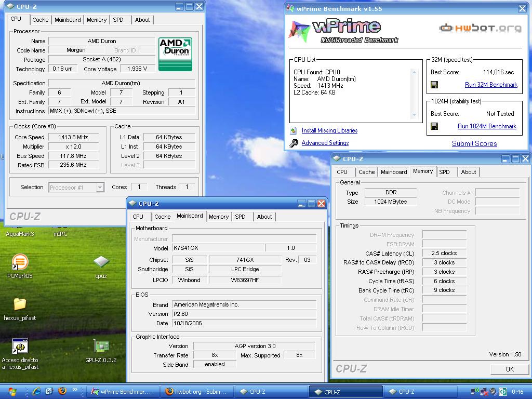Image resolution: width=532 pixels, height=399 pixels.
Task: Open the Memory tab in top-left CPU-Z
Action: [x=97, y=20]
